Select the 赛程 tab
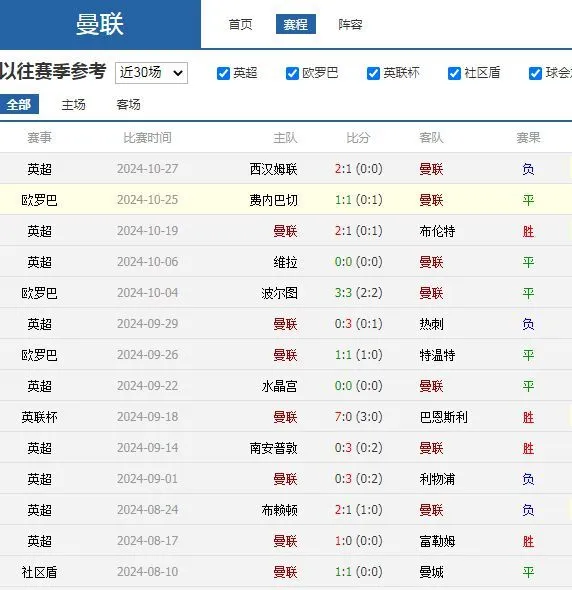The height and width of the screenshot is (590, 572). (x=296, y=24)
